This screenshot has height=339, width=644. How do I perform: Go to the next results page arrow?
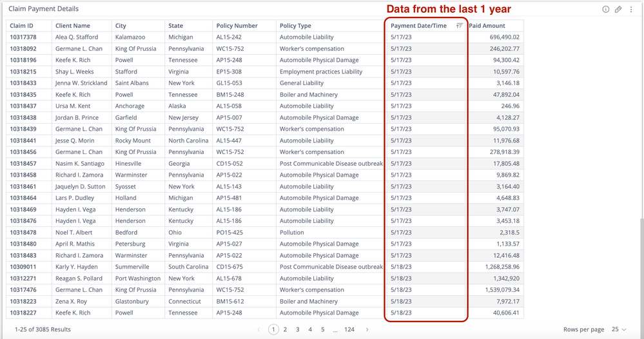(367, 329)
